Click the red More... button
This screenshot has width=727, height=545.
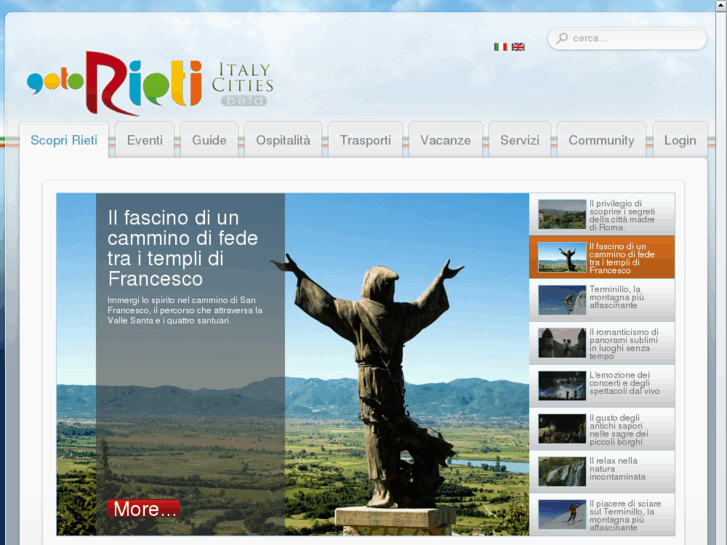click(x=144, y=509)
